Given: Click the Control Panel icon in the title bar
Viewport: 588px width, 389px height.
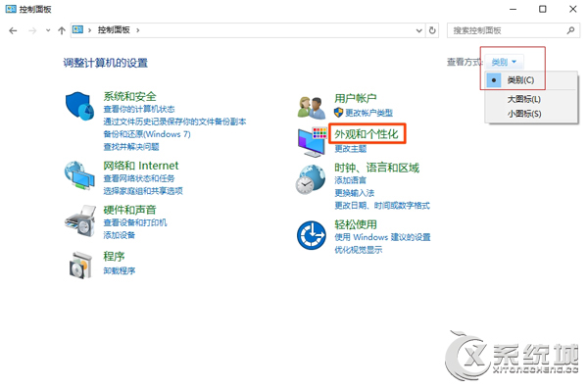Looking at the screenshot, I should [11, 9].
